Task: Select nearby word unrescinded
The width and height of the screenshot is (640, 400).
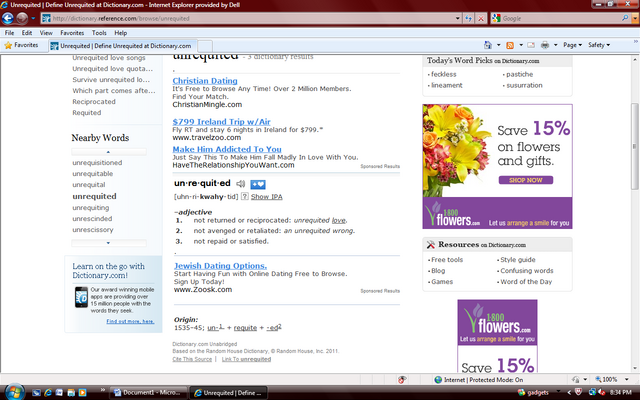Action: click(92, 219)
